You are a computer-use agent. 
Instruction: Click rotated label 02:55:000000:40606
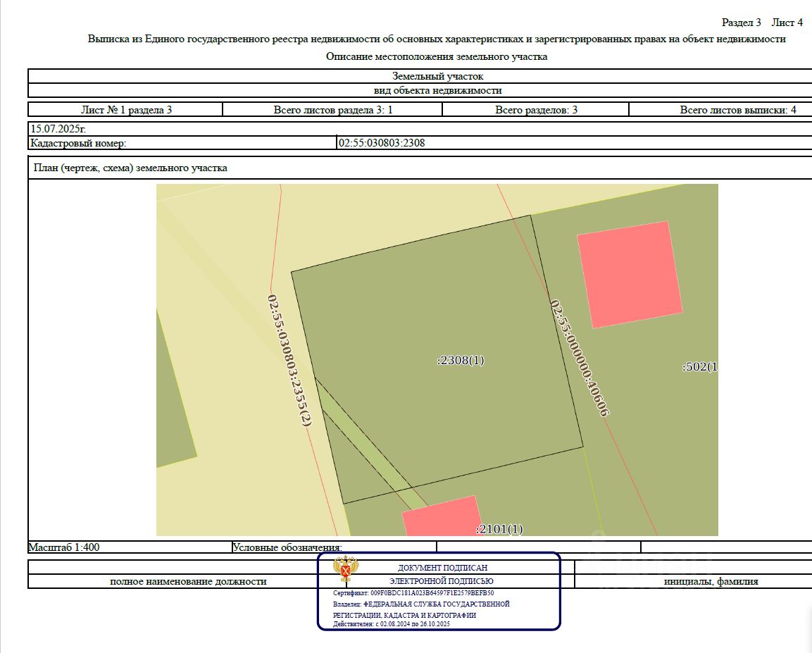(579, 358)
